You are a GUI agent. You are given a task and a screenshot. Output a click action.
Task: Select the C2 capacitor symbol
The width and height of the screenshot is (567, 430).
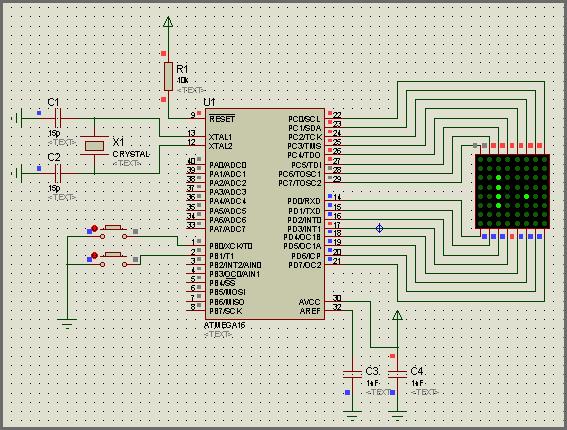point(58,173)
